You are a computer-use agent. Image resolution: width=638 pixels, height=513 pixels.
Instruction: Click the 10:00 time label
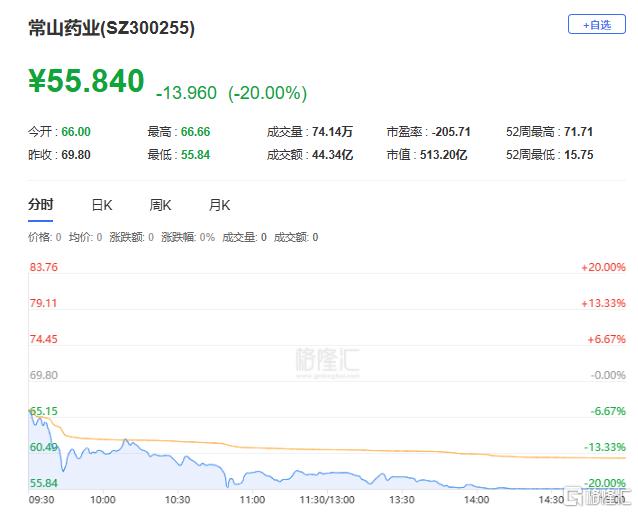click(103, 500)
